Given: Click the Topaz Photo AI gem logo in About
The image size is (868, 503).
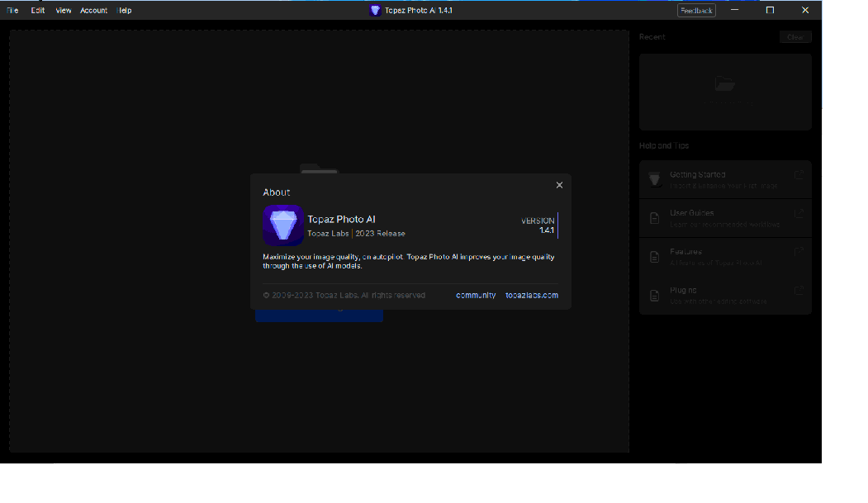Looking at the screenshot, I should (x=283, y=225).
